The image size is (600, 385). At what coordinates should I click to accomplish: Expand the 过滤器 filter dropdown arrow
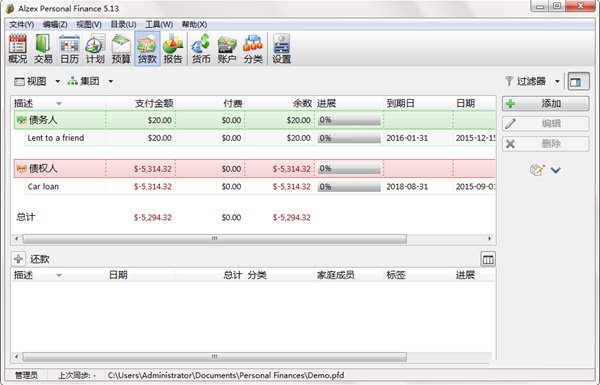pos(557,82)
